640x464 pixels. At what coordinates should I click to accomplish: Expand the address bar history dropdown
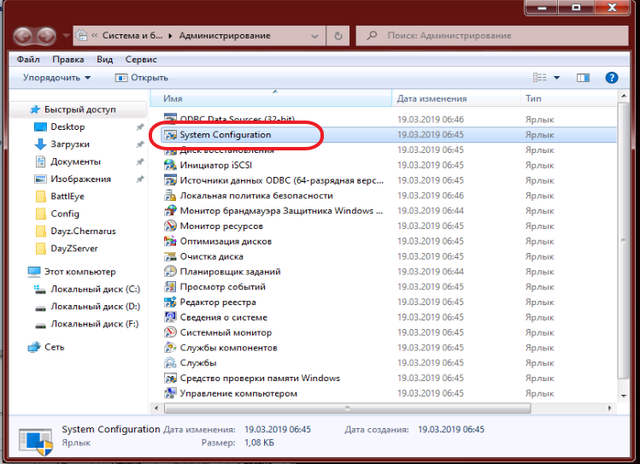click(x=315, y=36)
